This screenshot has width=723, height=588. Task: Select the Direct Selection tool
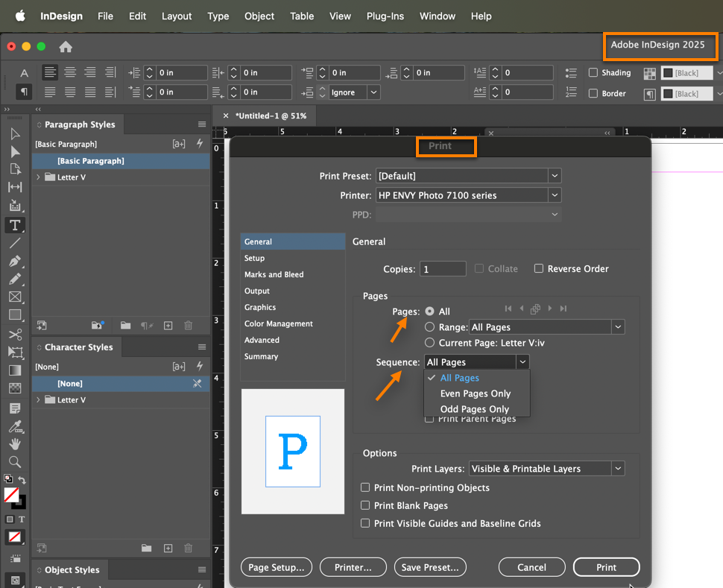click(15, 154)
